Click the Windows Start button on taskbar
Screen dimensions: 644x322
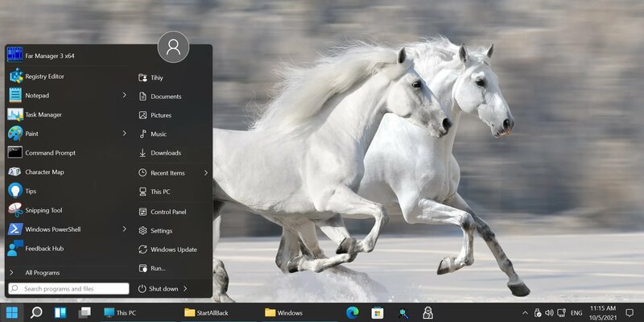tap(12, 312)
